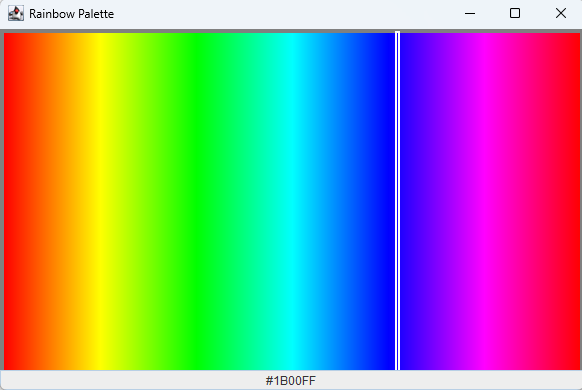Maximize the Rainbow Palette window
This screenshot has height=390, width=582.
(515, 13)
